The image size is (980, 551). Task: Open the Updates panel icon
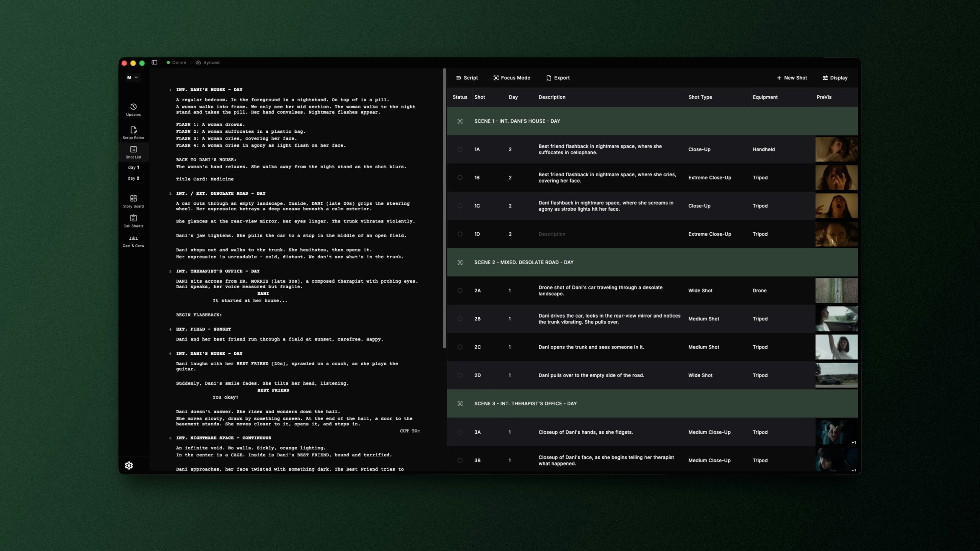133,107
